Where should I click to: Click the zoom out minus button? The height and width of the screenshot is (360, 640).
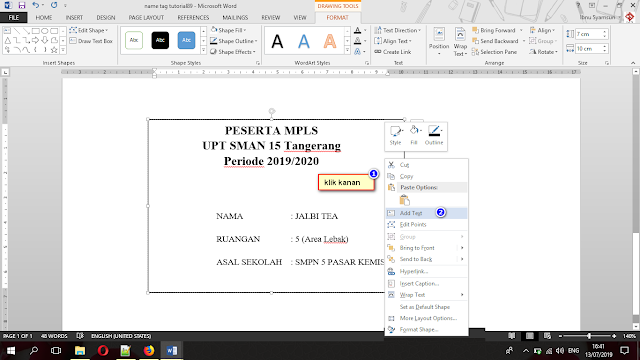click(560, 336)
